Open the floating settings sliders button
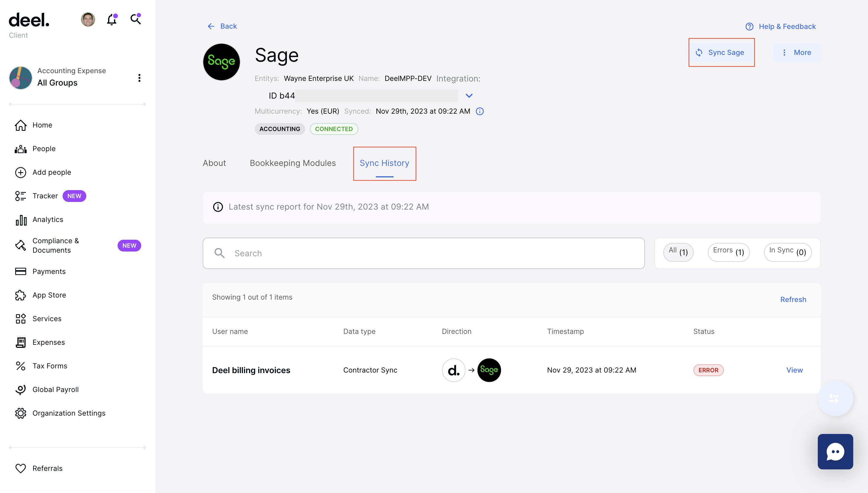The image size is (868, 493). [835, 399]
